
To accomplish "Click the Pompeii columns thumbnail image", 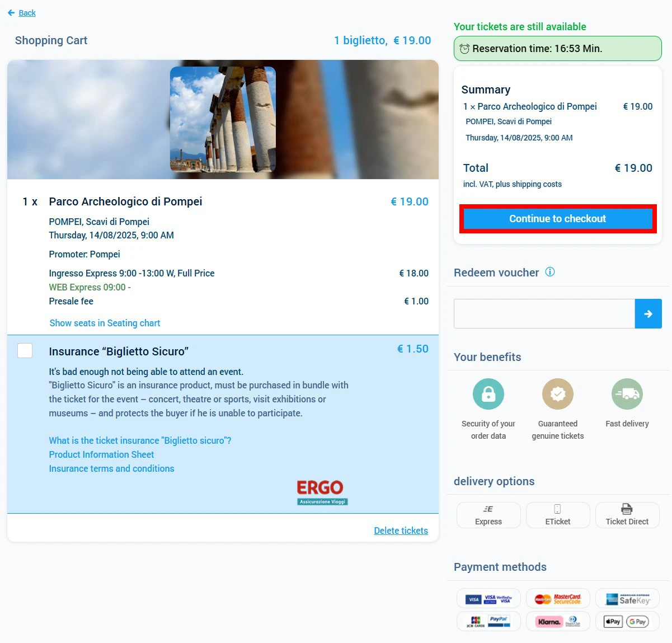I will coord(223,119).
